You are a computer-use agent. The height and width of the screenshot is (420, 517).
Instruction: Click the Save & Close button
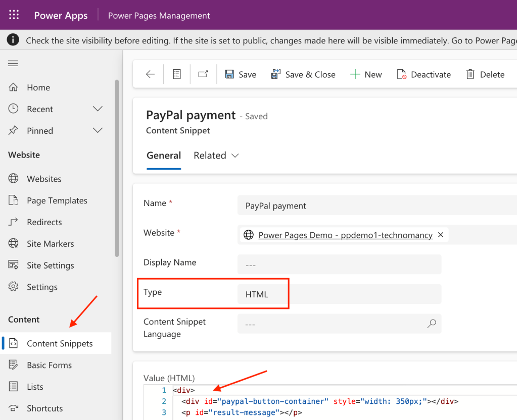303,75
